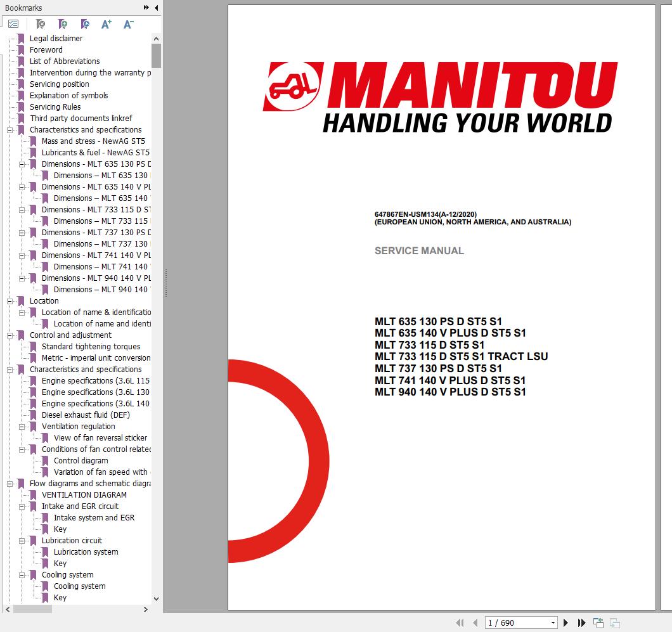Select Standard tightening torques bookmark
Viewport: 672px width, 632px height.
click(x=91, y=346)
